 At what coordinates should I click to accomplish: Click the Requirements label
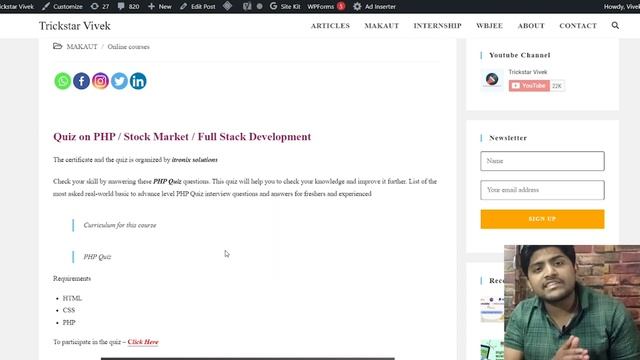click(72, 278)
